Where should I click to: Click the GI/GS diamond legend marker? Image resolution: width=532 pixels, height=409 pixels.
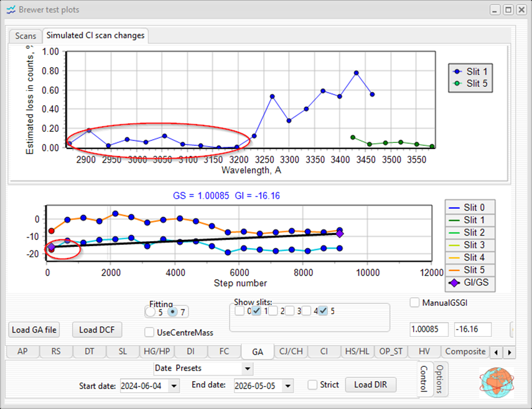click(454, 283)
